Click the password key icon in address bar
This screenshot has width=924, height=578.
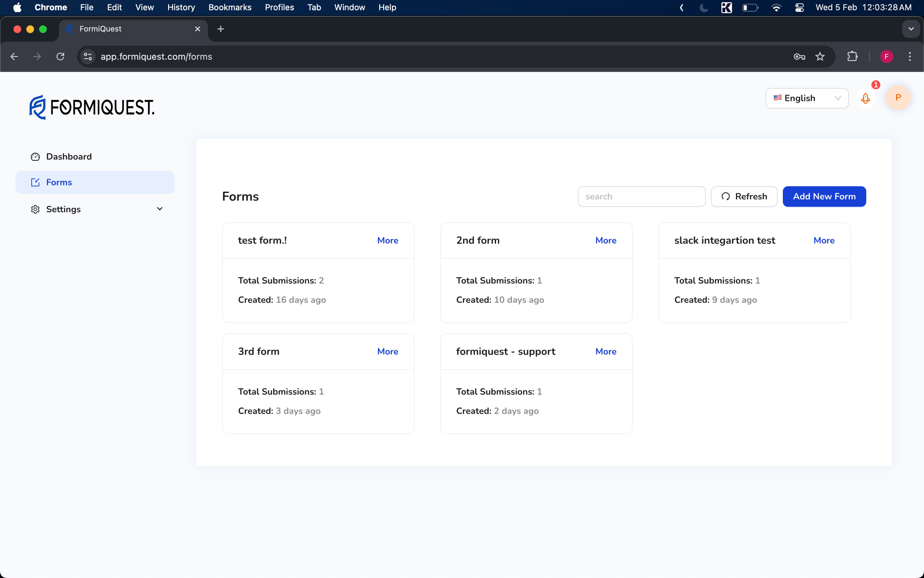pos(799,57)
